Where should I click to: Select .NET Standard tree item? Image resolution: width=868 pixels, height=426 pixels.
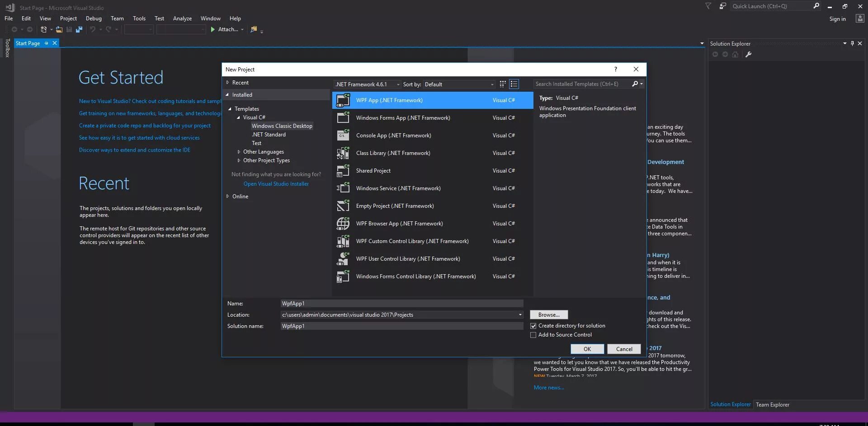[269, 135]
